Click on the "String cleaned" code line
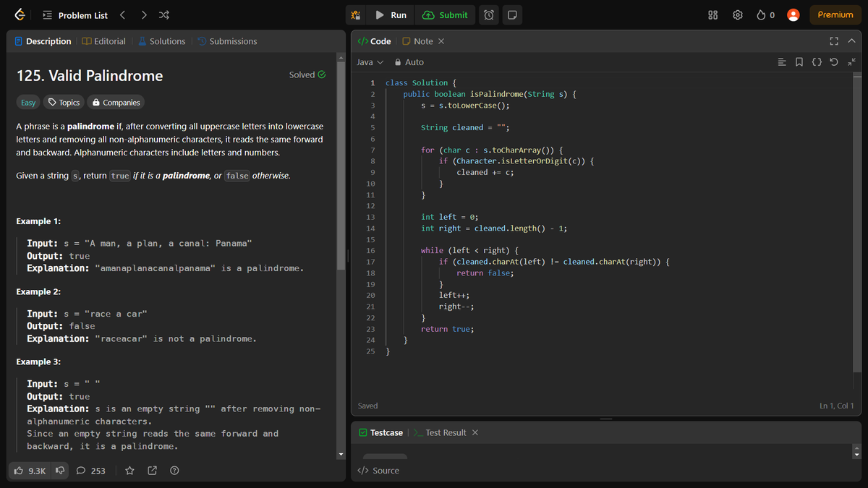The width and height of the screenshot is (868, 488). point(466,127)
